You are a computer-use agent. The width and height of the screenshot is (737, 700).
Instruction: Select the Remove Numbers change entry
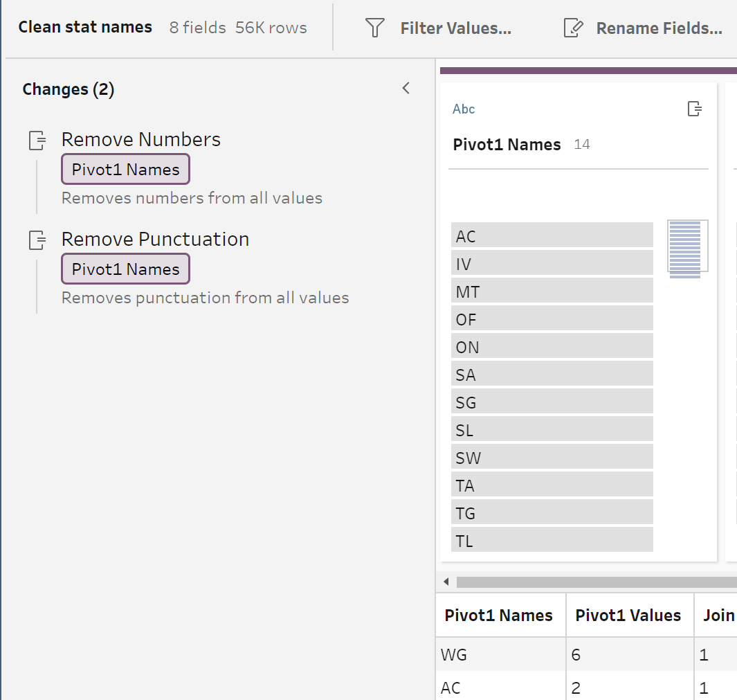141,140
